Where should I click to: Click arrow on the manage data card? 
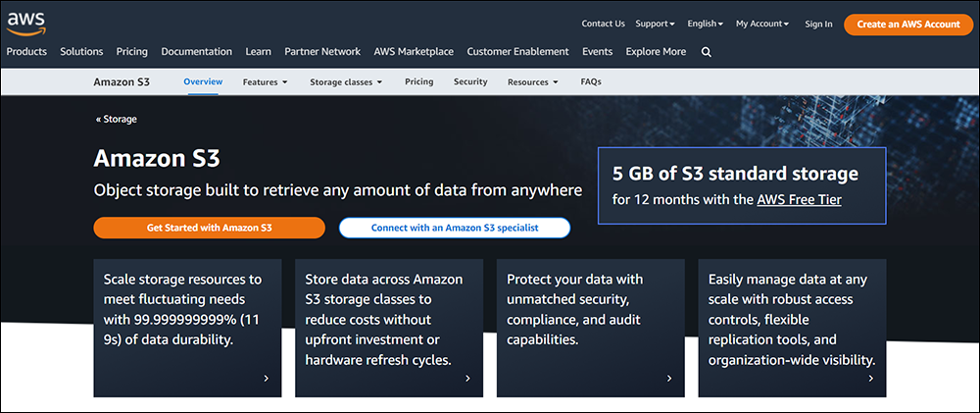coord(870,378)
